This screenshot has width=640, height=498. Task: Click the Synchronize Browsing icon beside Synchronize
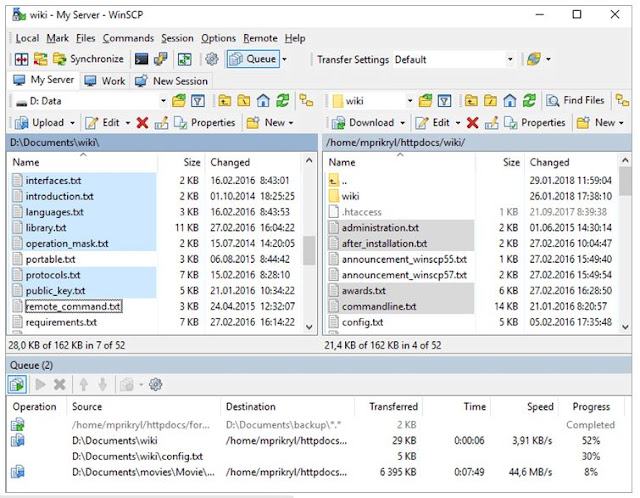[40, 60]
